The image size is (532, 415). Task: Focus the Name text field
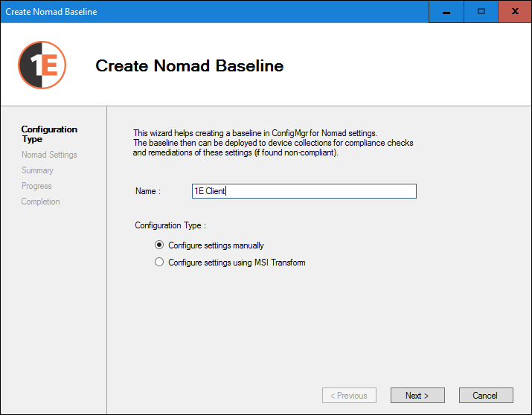tap(303, 191)
